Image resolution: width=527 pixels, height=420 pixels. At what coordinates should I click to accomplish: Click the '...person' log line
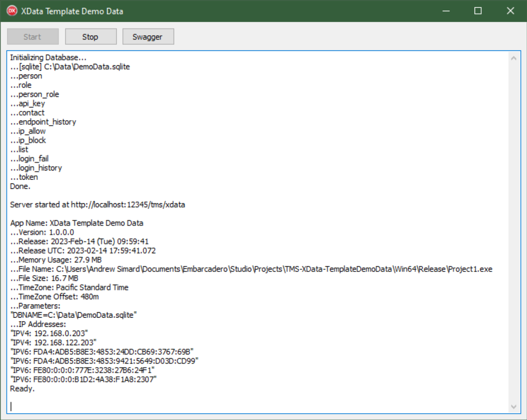[26, 76]
